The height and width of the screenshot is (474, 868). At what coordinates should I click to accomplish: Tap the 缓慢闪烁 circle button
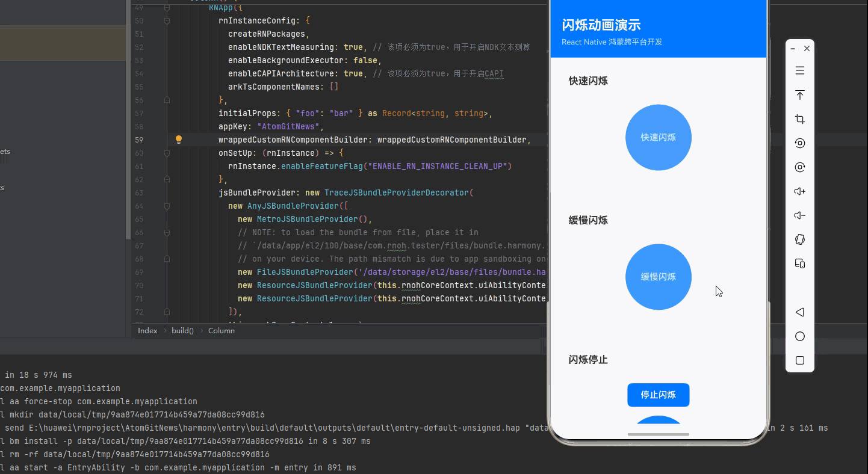coord(659,277)
